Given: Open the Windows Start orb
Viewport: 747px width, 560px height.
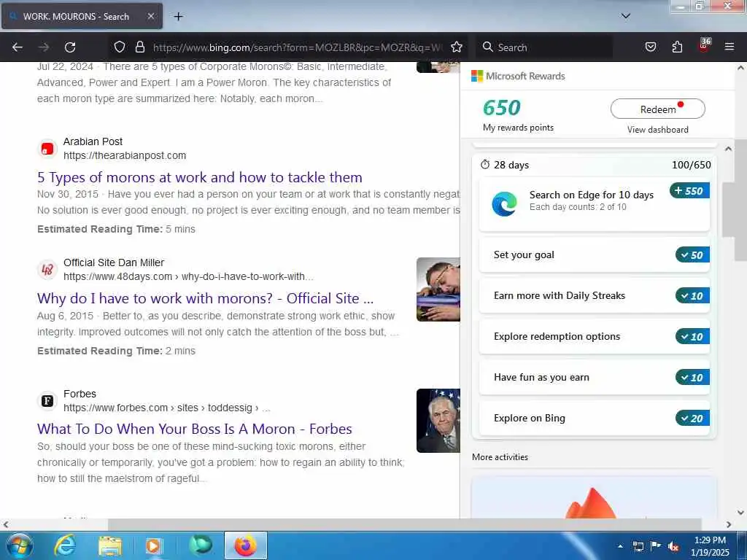Looking at the screenshot, I should tap(20, 545).
